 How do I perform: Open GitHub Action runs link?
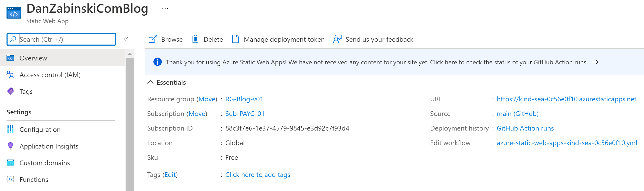(525, 128)
